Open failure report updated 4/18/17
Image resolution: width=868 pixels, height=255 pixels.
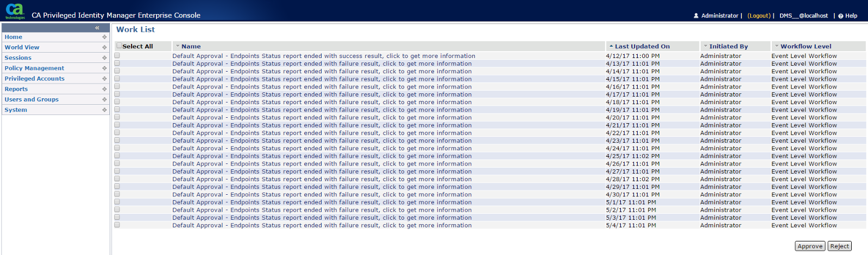click(x=322, y=102)
